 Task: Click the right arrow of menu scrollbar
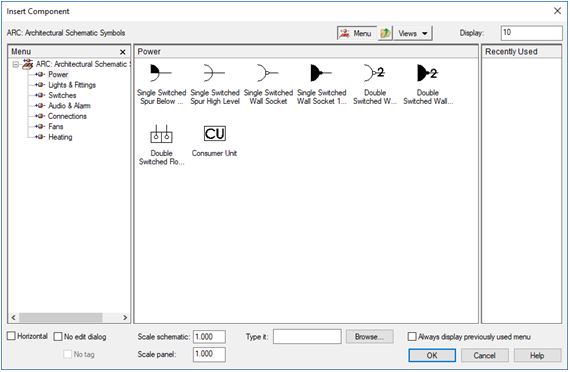125,317
